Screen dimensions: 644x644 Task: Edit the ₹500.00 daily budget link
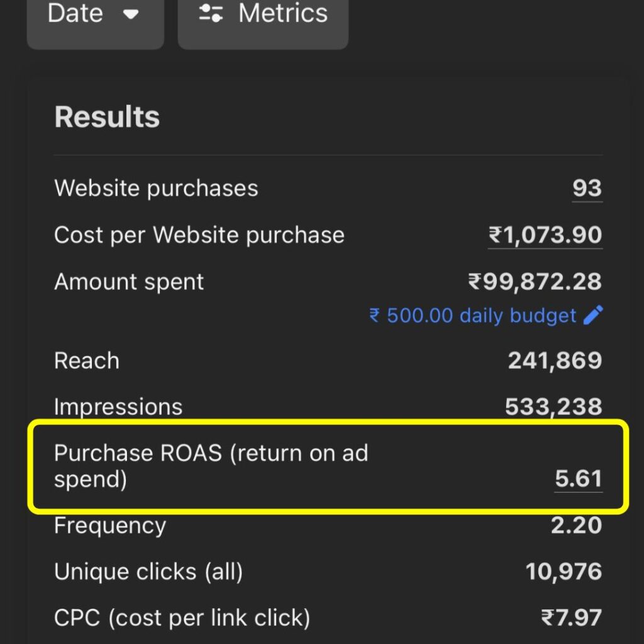(472, 315)
